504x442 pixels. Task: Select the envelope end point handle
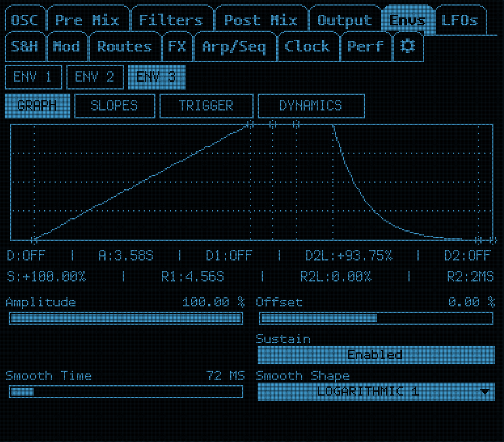[x=493, y=240]
